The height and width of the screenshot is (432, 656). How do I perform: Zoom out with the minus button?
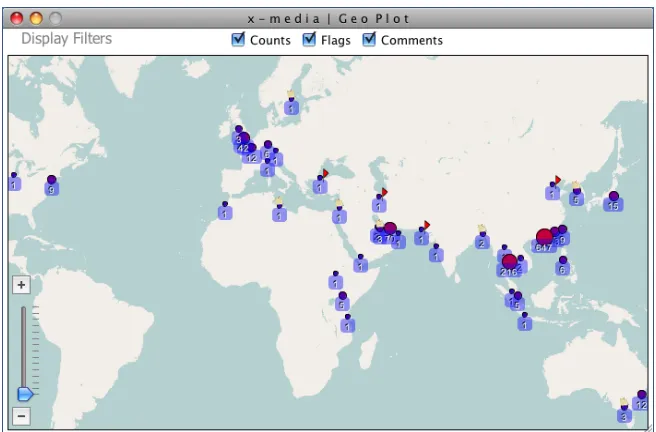21,416
